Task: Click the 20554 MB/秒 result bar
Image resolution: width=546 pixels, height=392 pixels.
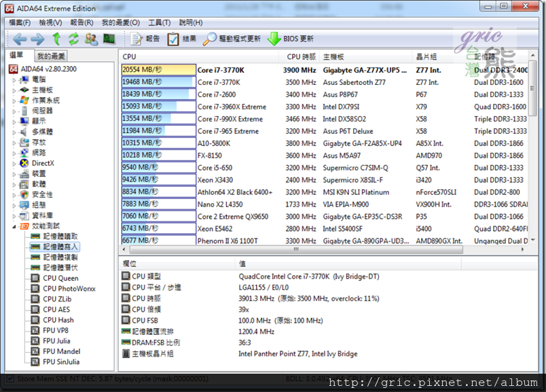Action: [x=159, y=70]
